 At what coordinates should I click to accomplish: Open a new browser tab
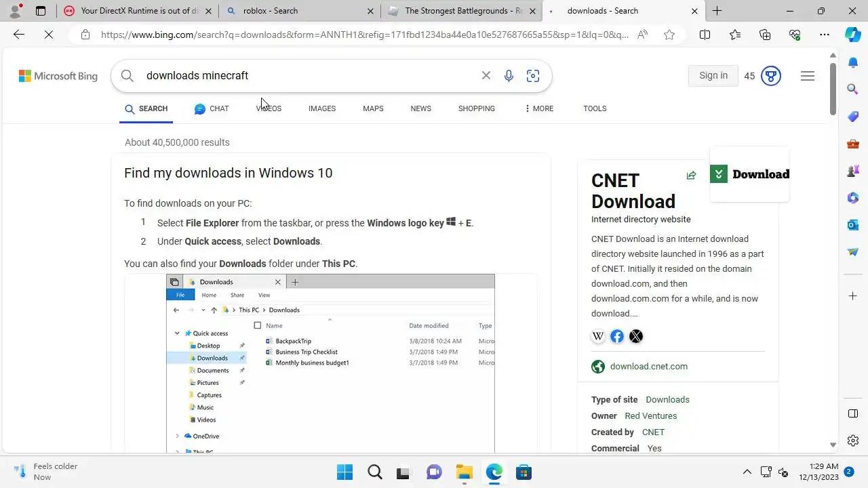(x=717, y=11)
